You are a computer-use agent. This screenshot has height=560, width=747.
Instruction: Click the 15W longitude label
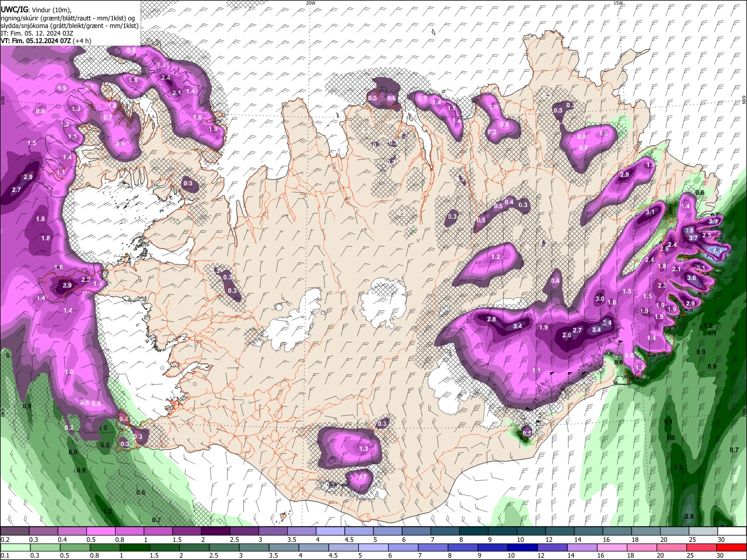tap(618, 2)
